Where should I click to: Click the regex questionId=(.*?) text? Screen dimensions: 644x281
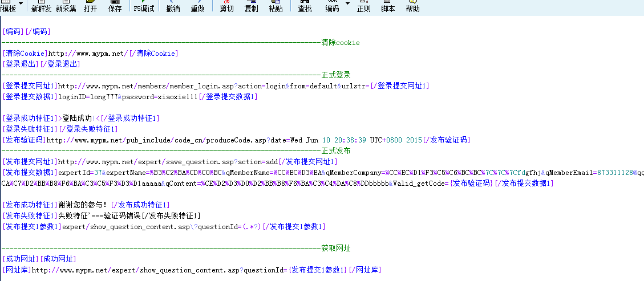tap(229, 226)
